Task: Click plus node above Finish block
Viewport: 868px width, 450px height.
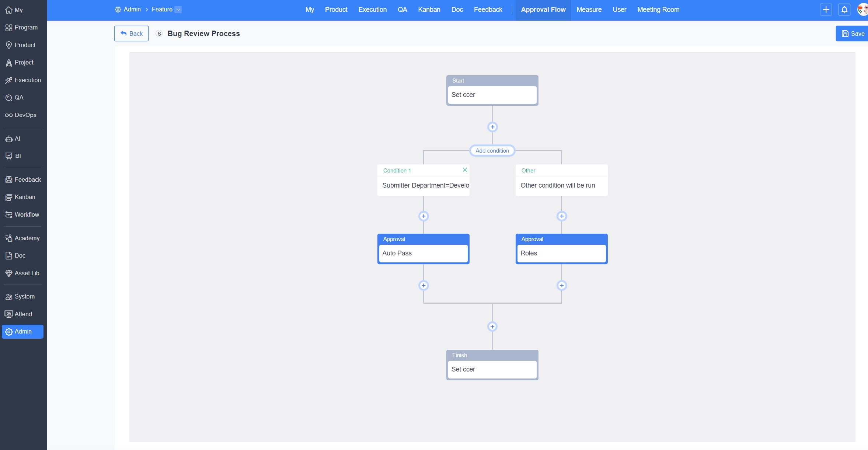Action: coord(492,327)
